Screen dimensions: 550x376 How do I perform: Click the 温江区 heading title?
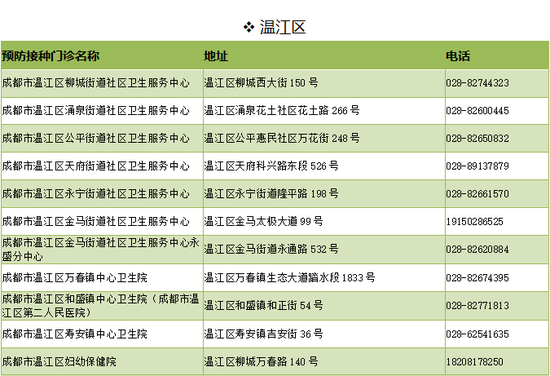tap(283, 27)
